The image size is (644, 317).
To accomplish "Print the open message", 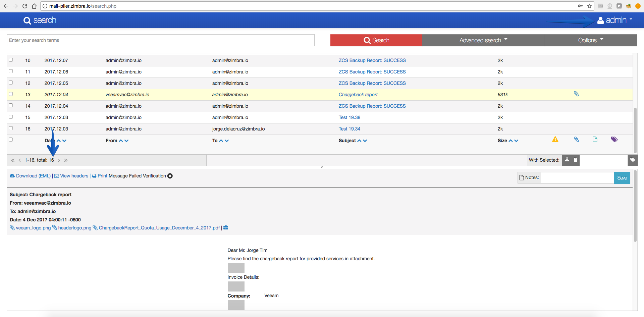I will 100,176.
